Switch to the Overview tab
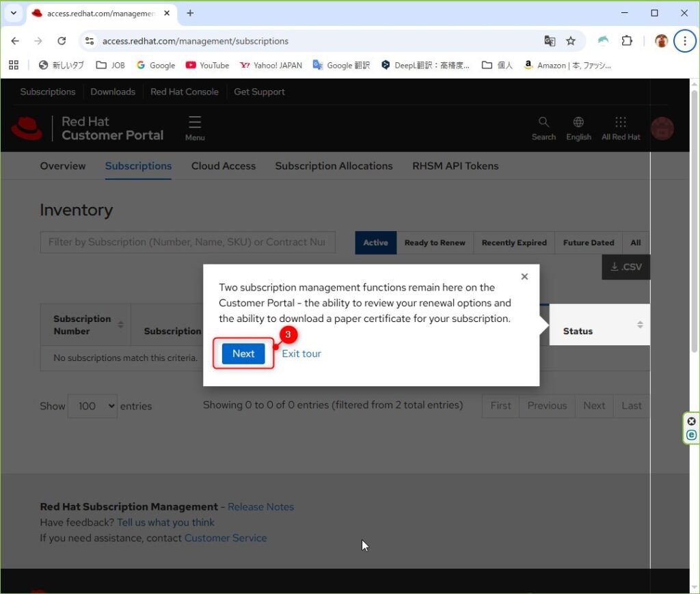This screenshot has height=594, width=700. (x=62, y=165)
